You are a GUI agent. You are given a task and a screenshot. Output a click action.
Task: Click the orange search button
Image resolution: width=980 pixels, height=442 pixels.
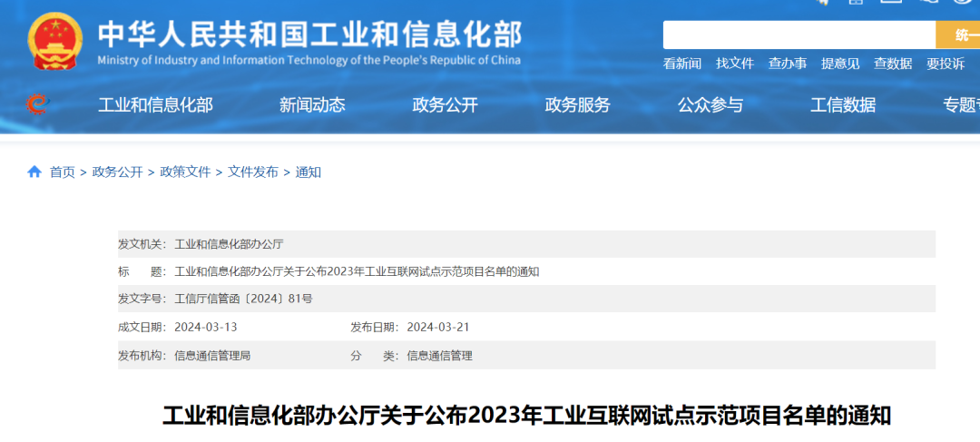(x=957, y=35)
